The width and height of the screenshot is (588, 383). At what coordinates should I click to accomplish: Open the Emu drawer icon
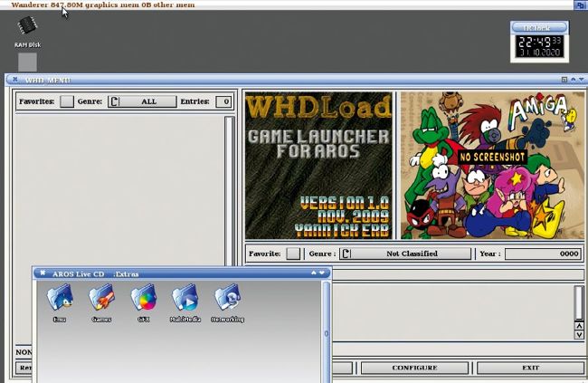59,299
